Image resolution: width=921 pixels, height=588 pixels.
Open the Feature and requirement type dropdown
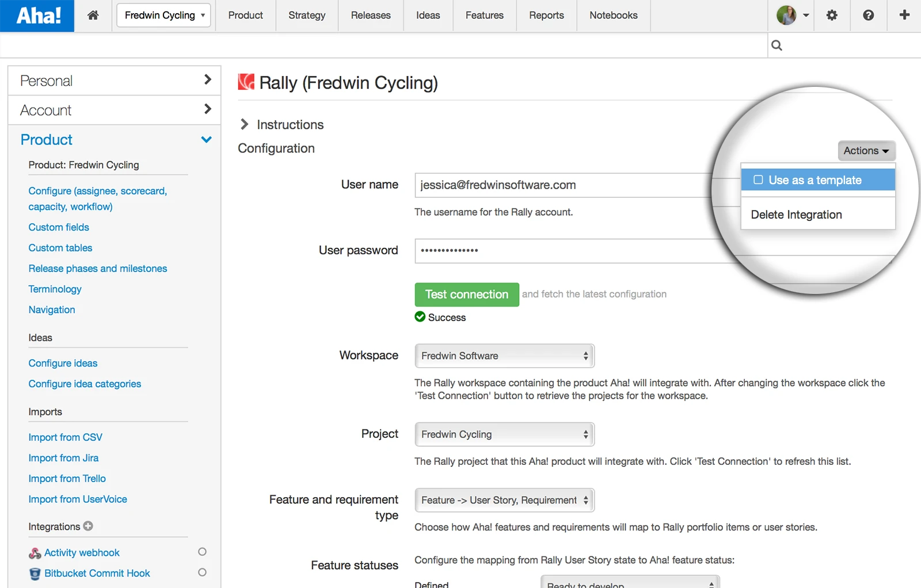[504, 501]
